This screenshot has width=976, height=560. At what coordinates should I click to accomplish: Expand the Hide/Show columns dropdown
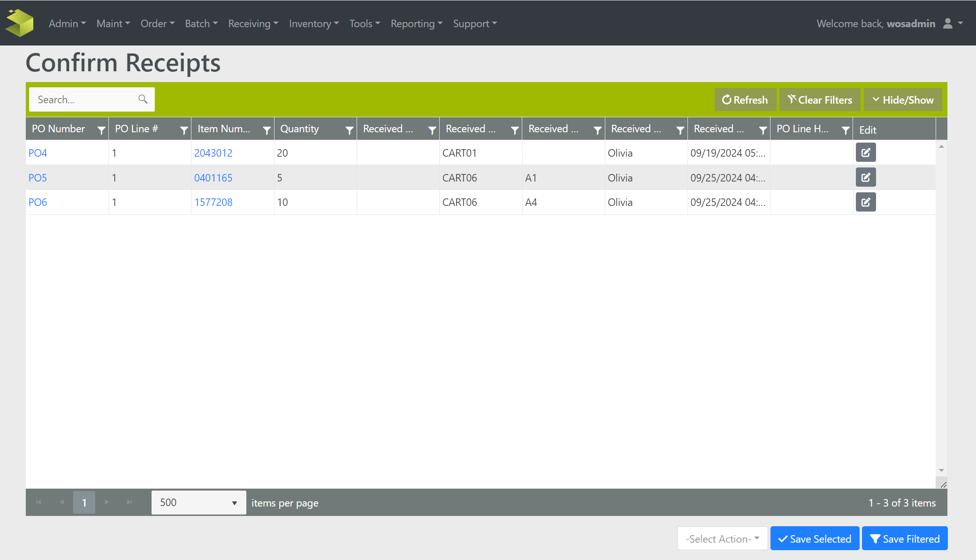[902, 100]
